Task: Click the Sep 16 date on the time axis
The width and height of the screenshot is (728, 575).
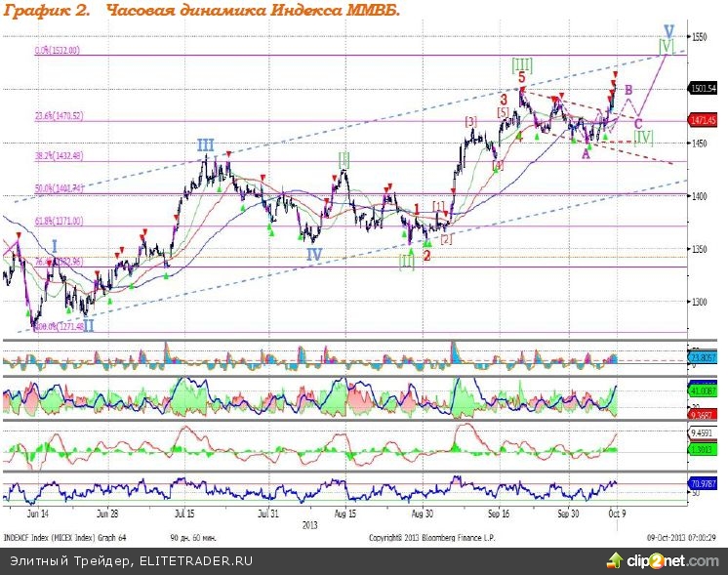Action: [x=499, y=512]
